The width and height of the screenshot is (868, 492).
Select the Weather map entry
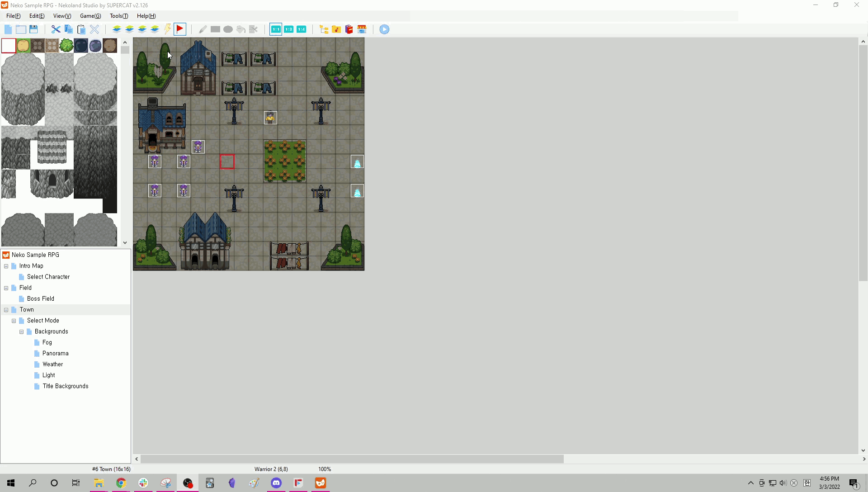click(x=53, y=364)
